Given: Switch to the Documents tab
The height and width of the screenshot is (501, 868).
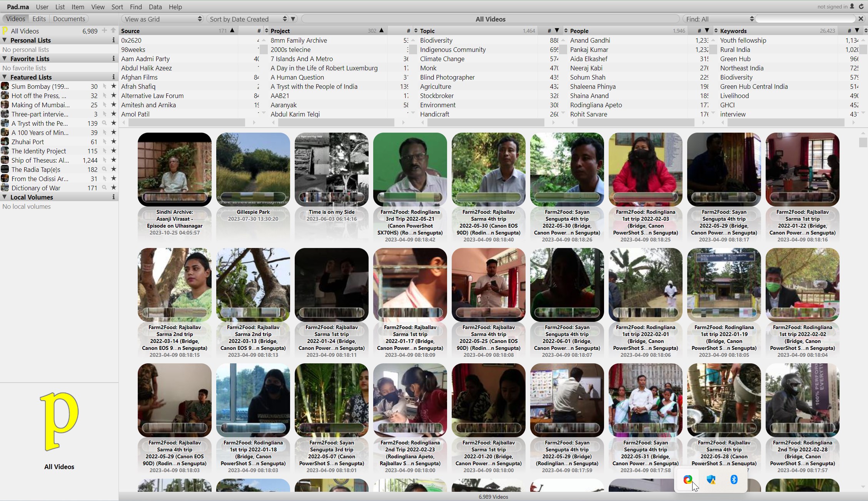Looking at the screenshot, I should click(x=69, y=19).
